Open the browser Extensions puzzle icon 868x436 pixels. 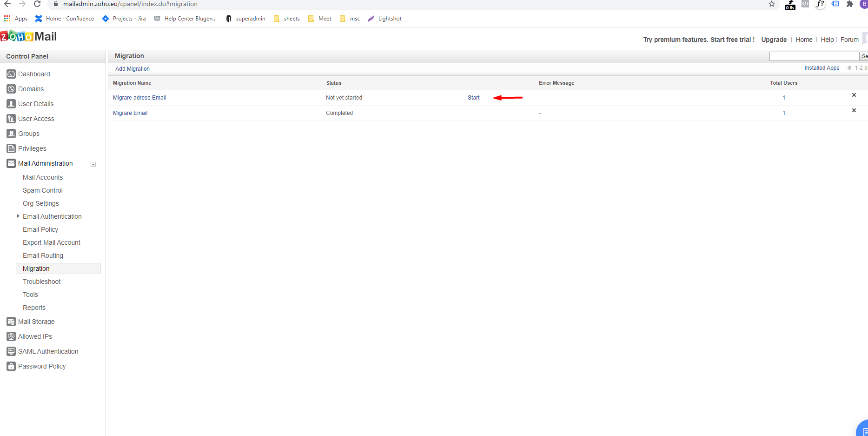(850, 4)
